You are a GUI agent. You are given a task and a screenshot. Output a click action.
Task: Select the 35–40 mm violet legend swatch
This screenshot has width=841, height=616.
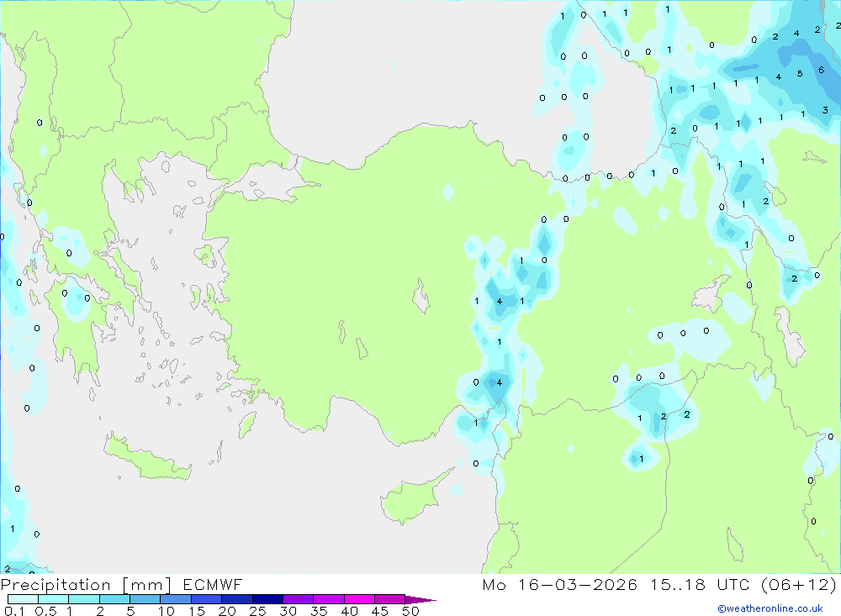tap(328, 599)
